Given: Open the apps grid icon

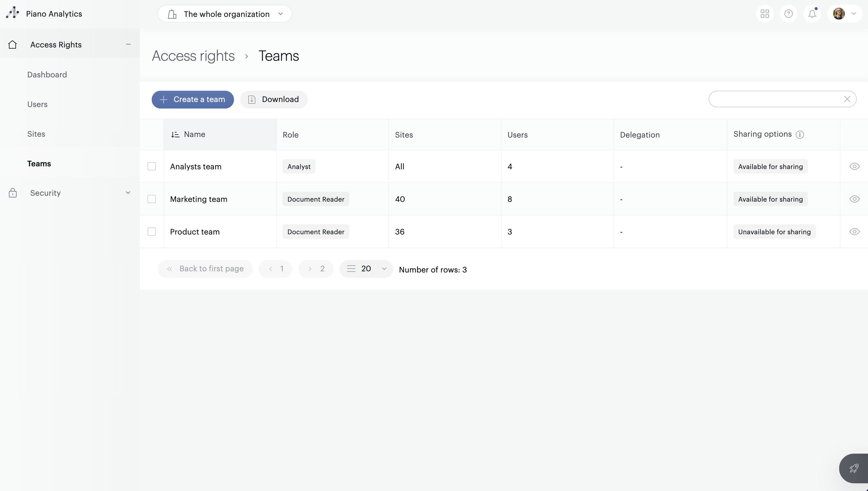Looking at the screenshot, I should pos(765,14).
